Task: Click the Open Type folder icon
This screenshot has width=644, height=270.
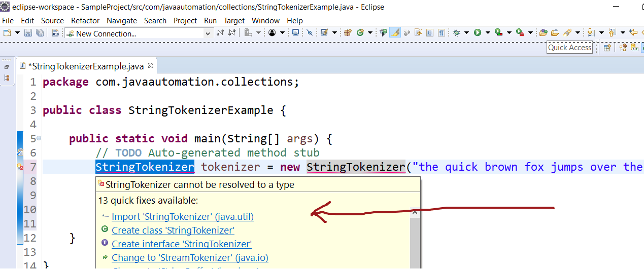Action: click(x=544, y=33)
